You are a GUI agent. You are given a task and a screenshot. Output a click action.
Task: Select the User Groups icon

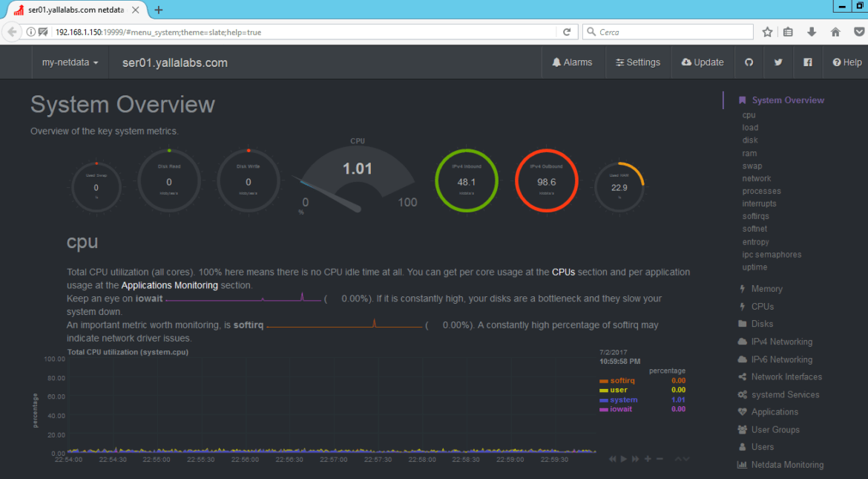point(742,429)
